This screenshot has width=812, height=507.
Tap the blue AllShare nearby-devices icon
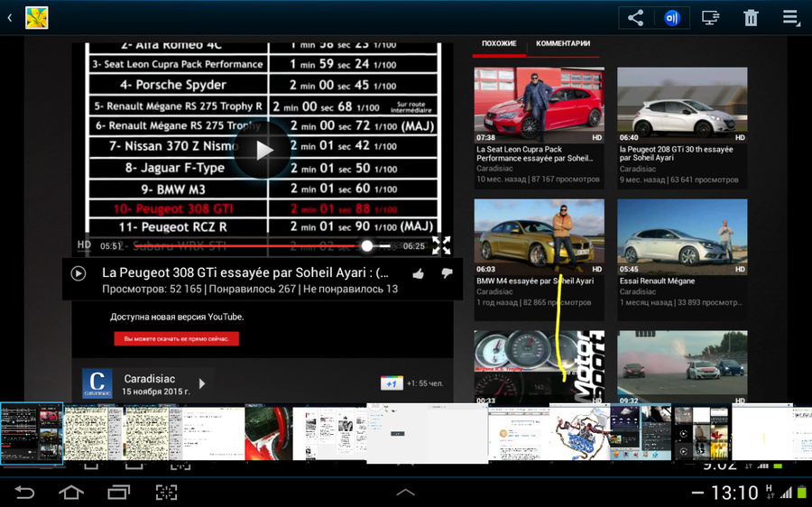[671, 18]
